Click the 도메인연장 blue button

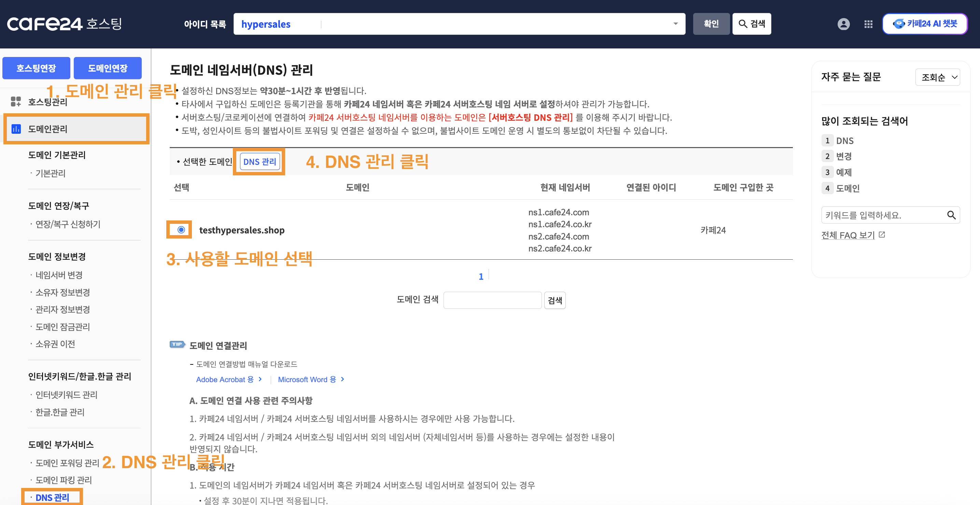(108, 68)
